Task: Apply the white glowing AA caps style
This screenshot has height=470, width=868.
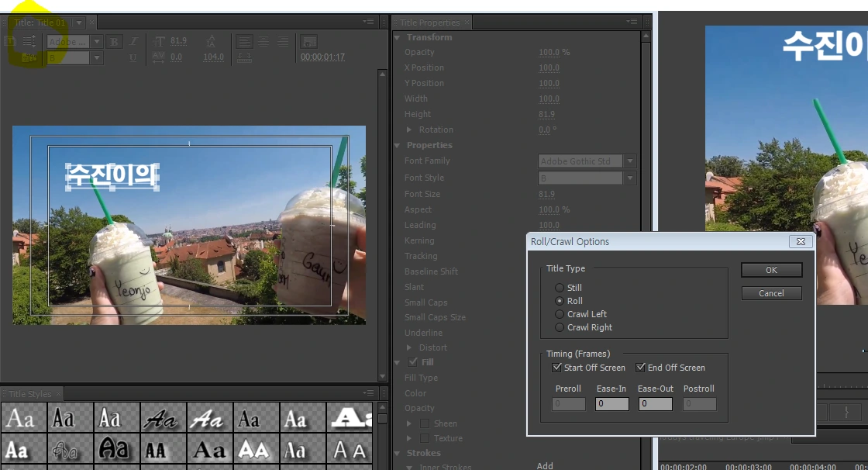Action: (257, 448)
